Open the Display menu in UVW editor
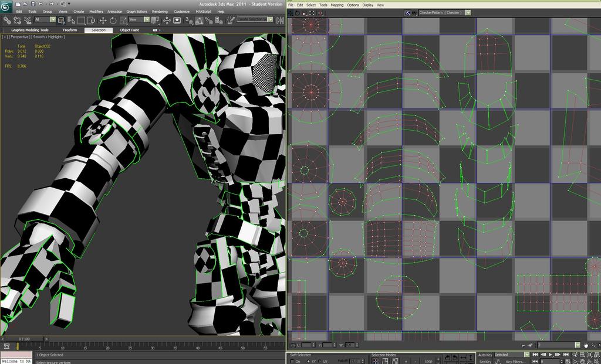 367,5
